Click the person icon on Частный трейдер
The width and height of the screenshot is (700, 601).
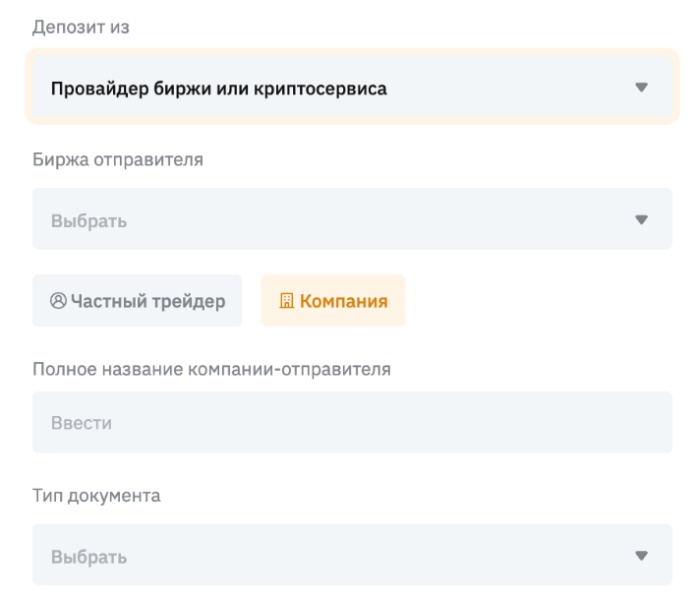58,301
